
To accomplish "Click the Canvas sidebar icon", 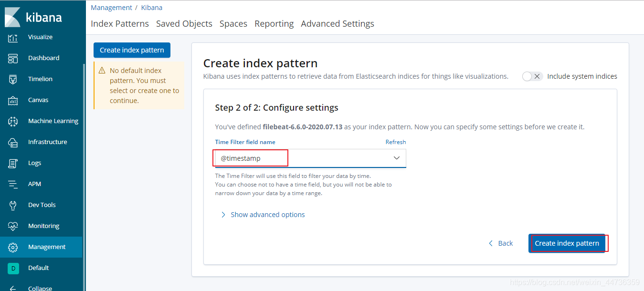I will 13,100.
